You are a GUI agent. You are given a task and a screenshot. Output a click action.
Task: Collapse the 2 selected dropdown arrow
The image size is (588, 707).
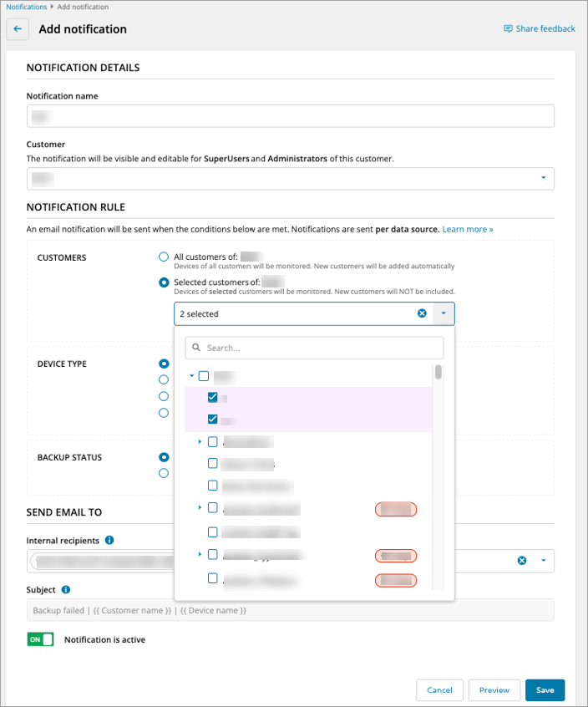[444, 313]
